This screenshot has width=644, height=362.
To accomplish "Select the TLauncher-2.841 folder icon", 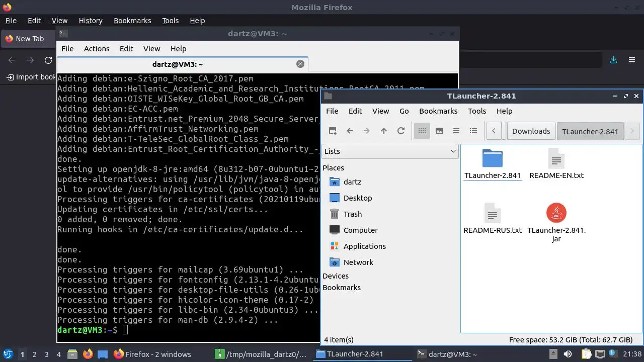I will 493,158.
